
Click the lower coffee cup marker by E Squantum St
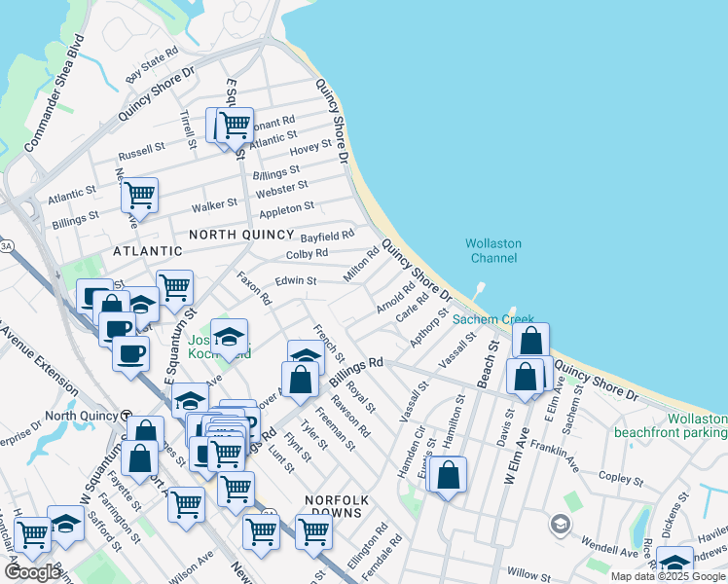click(130, 354)
